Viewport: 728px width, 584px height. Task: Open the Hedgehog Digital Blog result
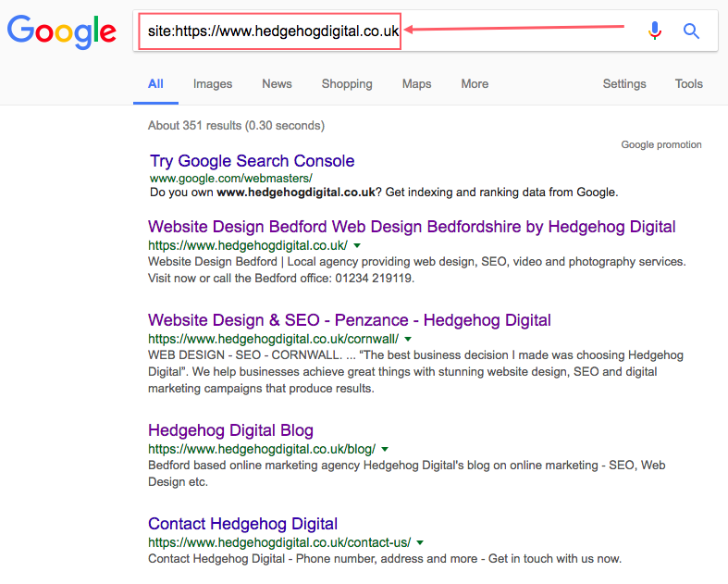[230, 430]
